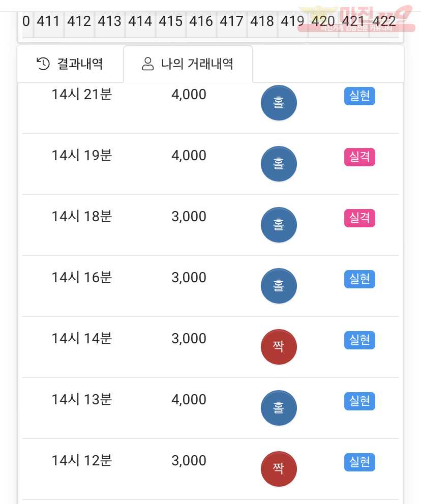Click the blue 홀 circle at 14시 21분
Image resolution: width=421 pixels, height=504 pixels.
[x=279, y=103]
